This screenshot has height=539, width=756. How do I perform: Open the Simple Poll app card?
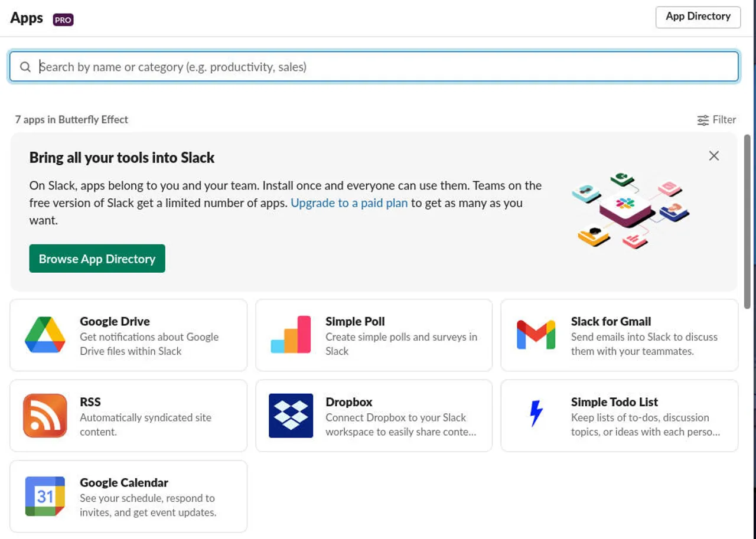[x=373, y=335]
